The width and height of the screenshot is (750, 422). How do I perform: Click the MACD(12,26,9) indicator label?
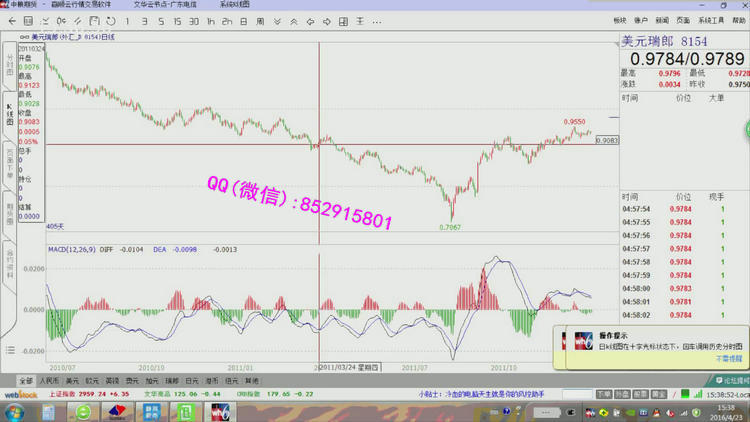[71, 249]
